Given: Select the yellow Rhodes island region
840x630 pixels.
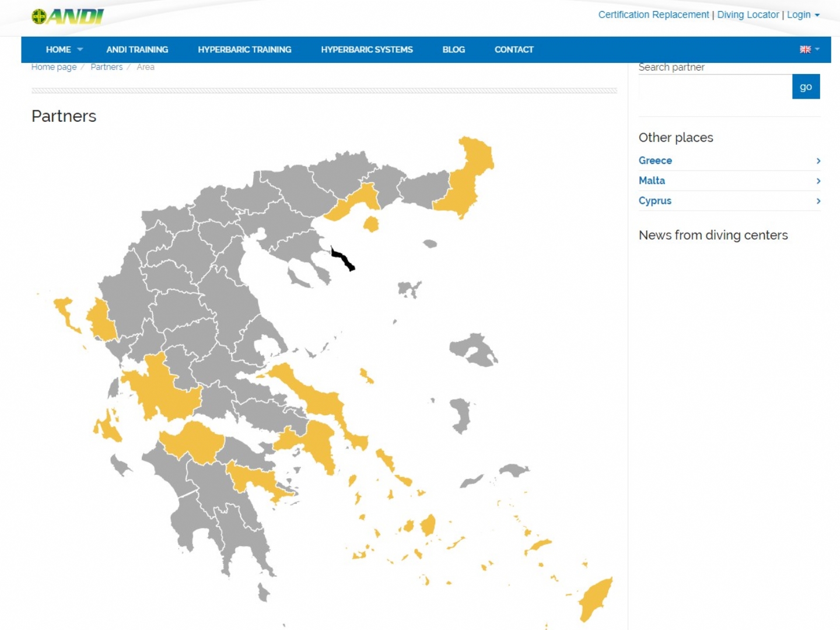Looking at the screenshot, I should (596, 599).
